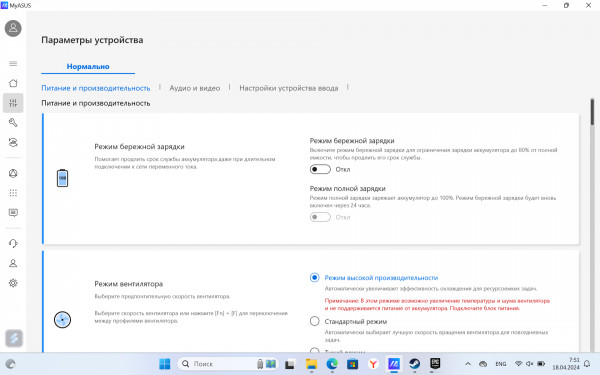
Task: Toggle Режим полной зарядки switch
Action: [x=320, y=217]
